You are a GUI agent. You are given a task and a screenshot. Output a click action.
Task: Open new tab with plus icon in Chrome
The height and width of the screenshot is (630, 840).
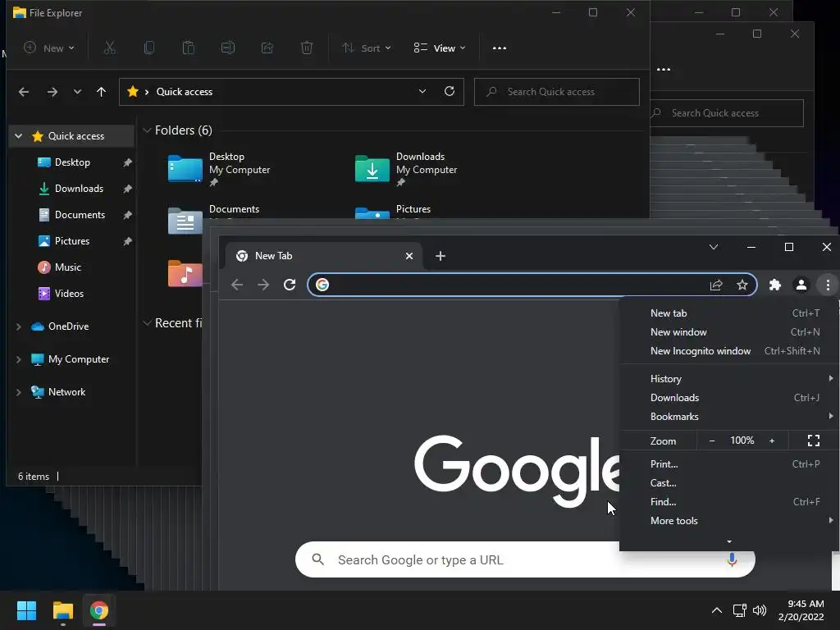click(441, 256)
